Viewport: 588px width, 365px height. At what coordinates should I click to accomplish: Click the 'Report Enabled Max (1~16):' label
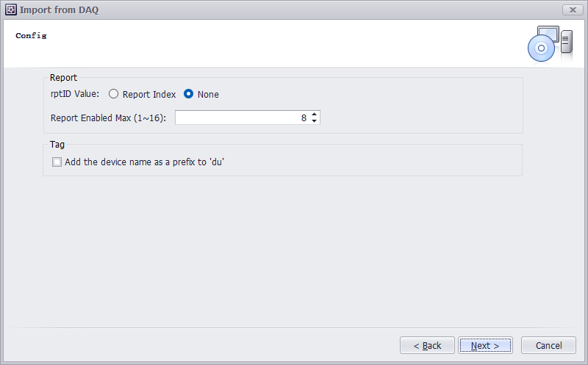(x=109, y=118)
